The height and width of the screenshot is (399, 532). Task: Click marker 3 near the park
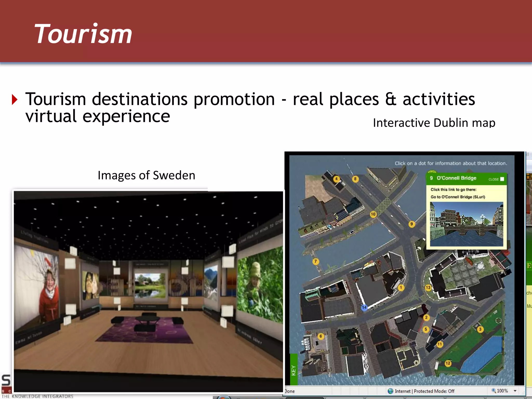point(480,329)
